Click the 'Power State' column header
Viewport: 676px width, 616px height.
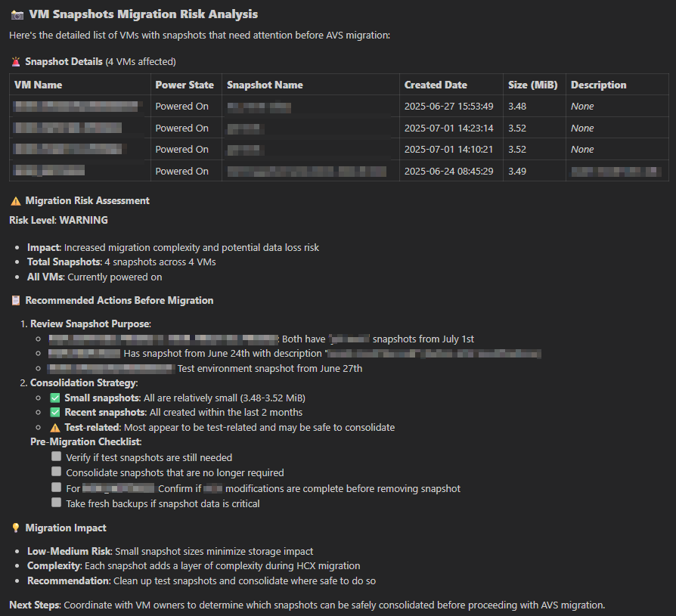pyautogui.click(x=185, y=85)
